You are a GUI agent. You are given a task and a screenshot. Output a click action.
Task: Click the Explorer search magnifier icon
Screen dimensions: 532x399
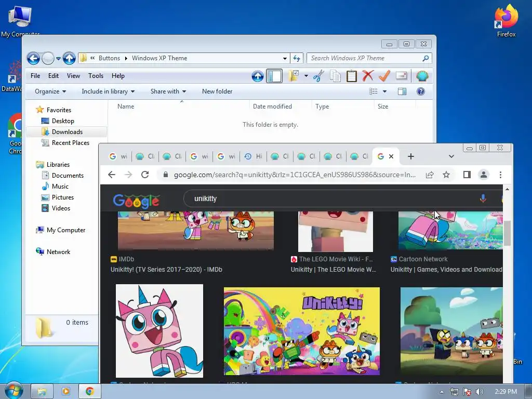click(x=425, y=58)
